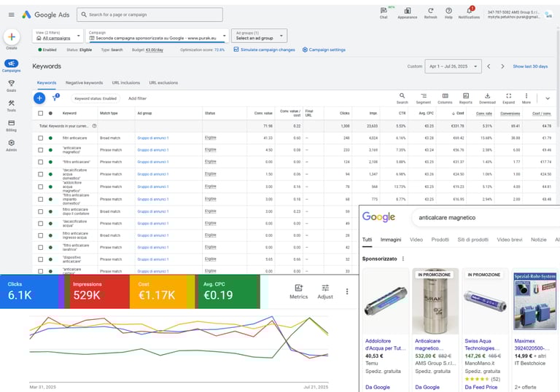The image size is (560, 392).
Task: Toggle the select-all keywords checkbox
Action: (40, 113)
